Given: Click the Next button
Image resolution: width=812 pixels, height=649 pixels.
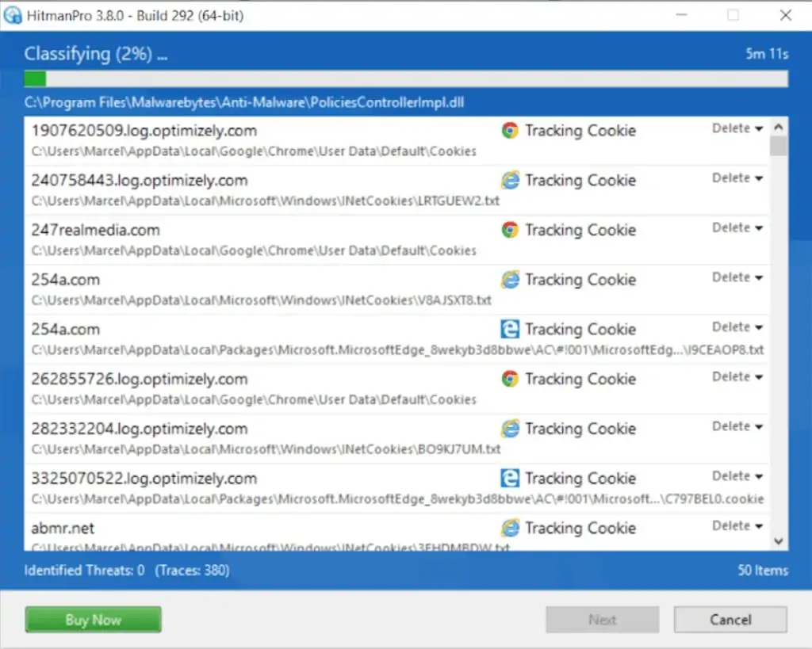Looking at the screenshot, I should pos(603,620).
